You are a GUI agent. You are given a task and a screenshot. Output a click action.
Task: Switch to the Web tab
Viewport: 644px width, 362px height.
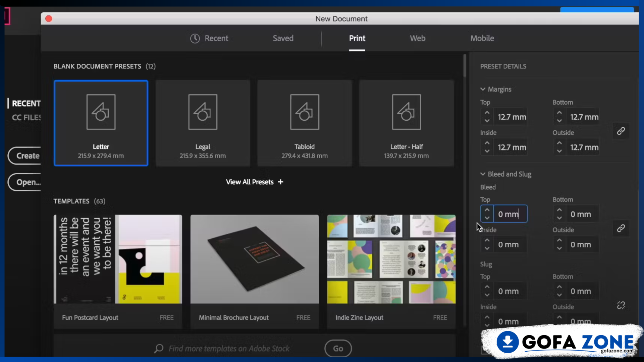pyautogui.click(x=418, y=38)
